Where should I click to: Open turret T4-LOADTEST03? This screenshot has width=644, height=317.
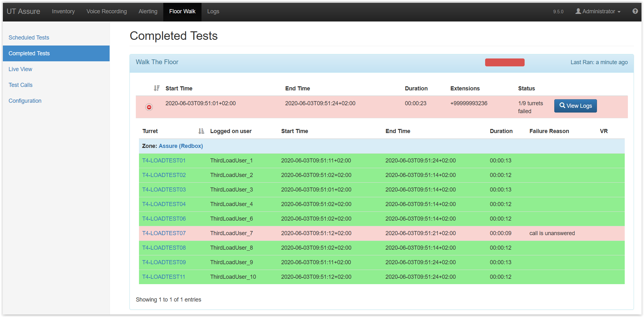pyautogui.click(x=164, y=190)
